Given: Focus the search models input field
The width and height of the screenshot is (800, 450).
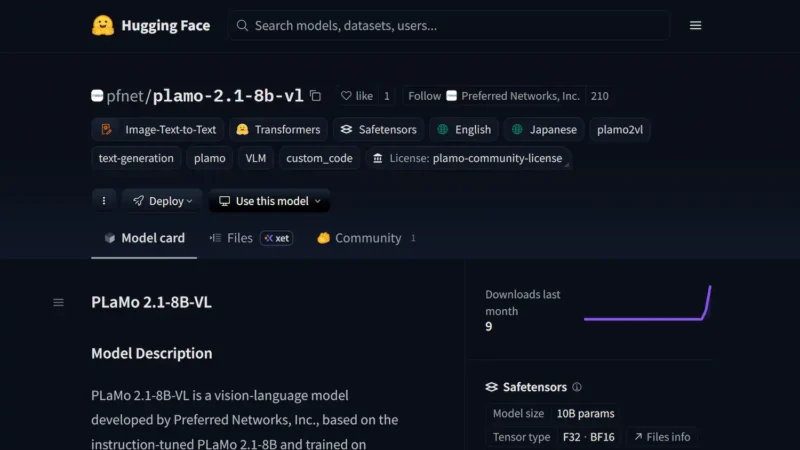Looking at the screenshot, I should click(x=450, y=26).
